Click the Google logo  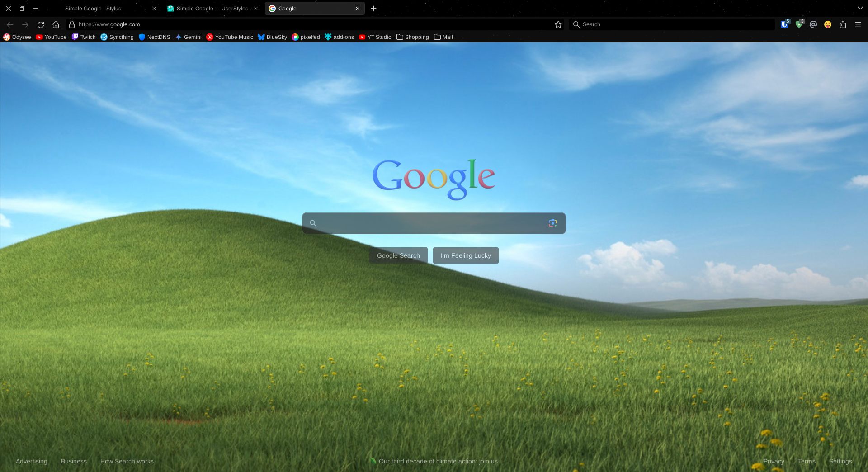pos(434,179)
